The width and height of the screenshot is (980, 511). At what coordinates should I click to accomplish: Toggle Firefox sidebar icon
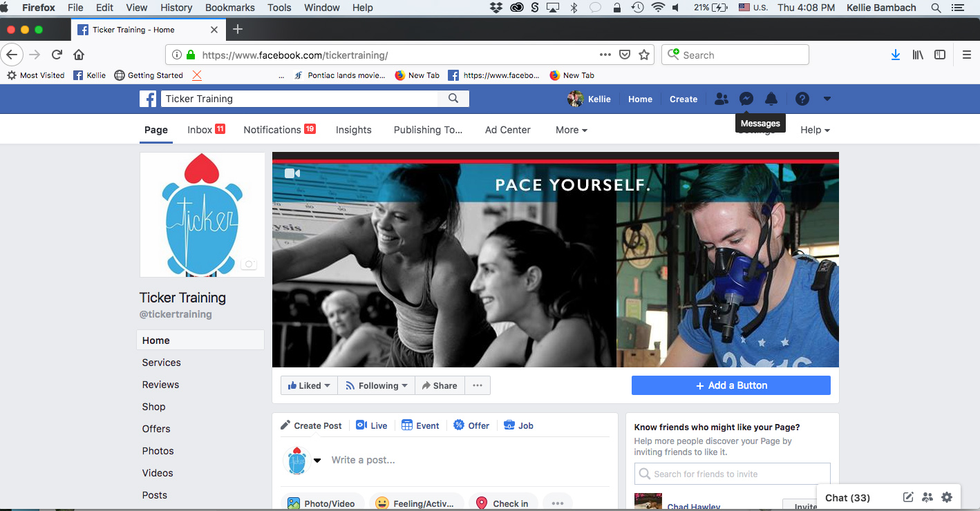coord(940,55)
